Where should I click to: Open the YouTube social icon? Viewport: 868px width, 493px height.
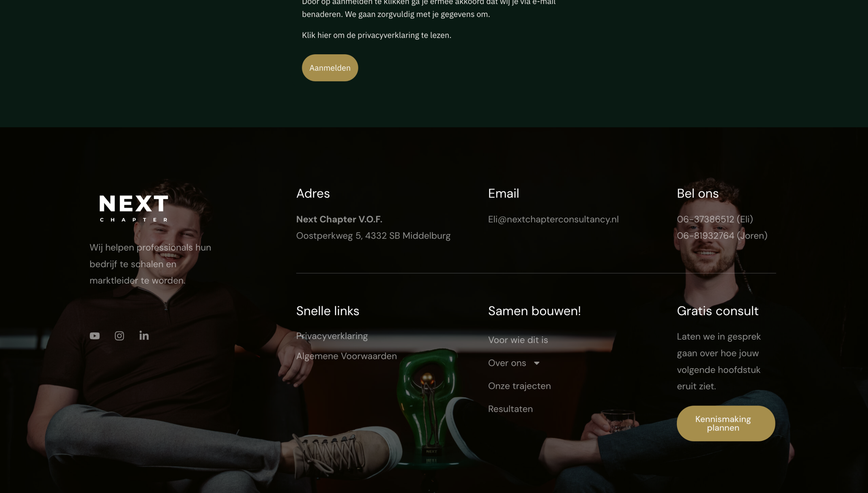pos(95,336)
